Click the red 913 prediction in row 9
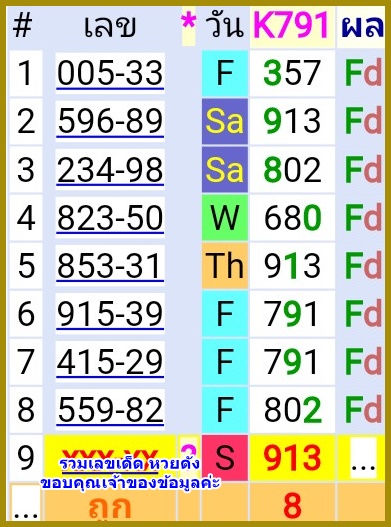 click(292, 458)
